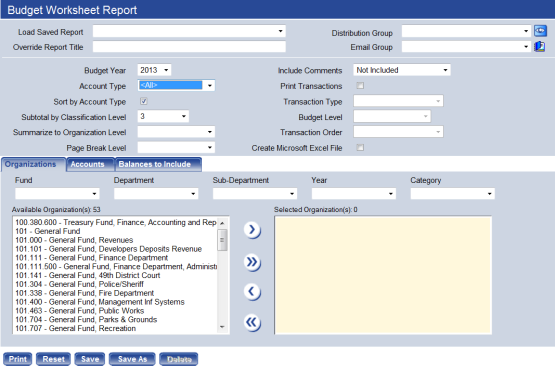
Task: Switch to the Balances to Include tab
Action: 159,165
